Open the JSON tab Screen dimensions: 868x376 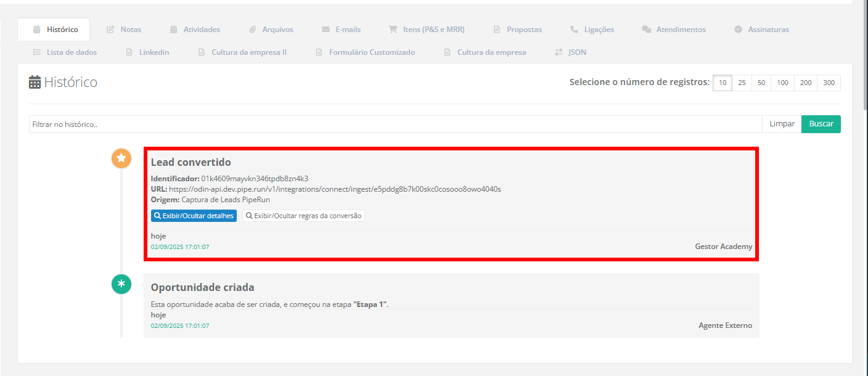(x=570, y=52)
